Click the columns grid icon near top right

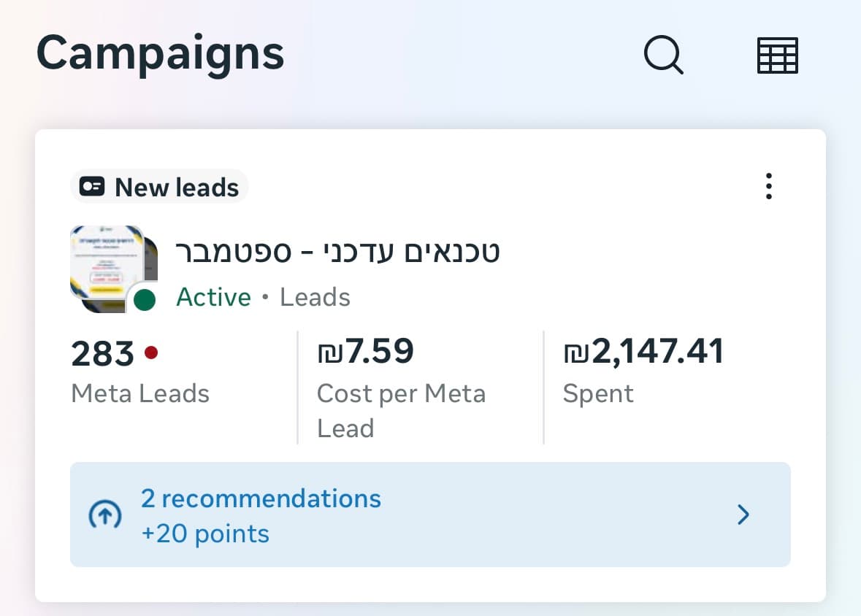(777, 54)
